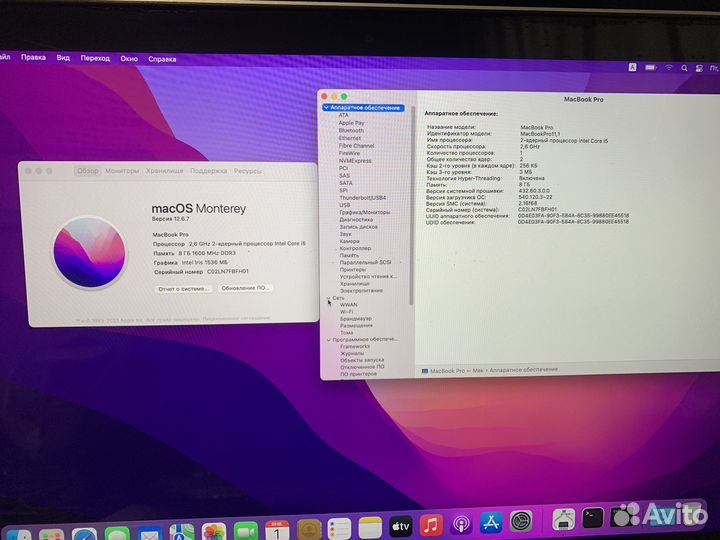The height and width of the screenshot is (540, 720).
Task: Switch to the Хранилище tab
Action: point(164,171)
